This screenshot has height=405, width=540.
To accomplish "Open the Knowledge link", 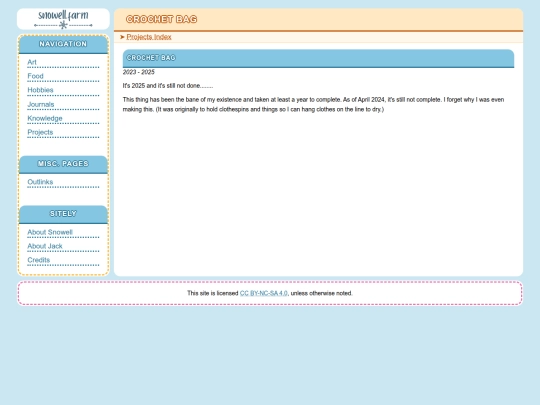I will (x=45, y=118).
